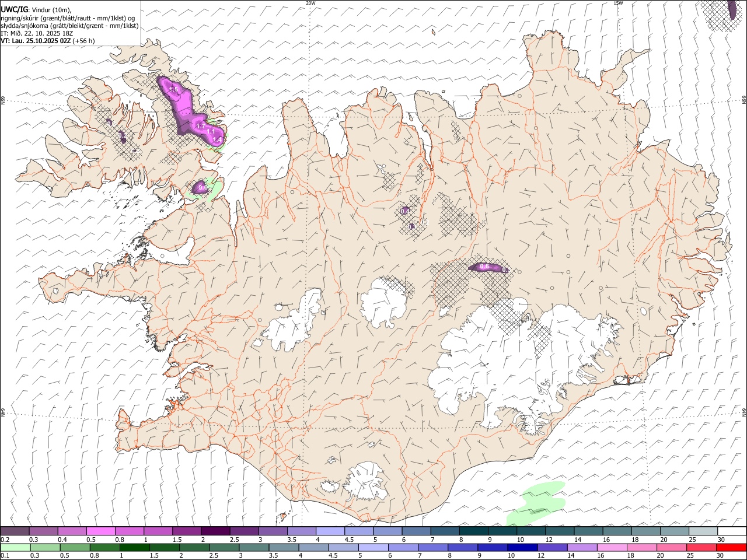Select the deep blue 10 swatch in lower legend
Viewport: 747px width, 560px height.
click(523, 548)
